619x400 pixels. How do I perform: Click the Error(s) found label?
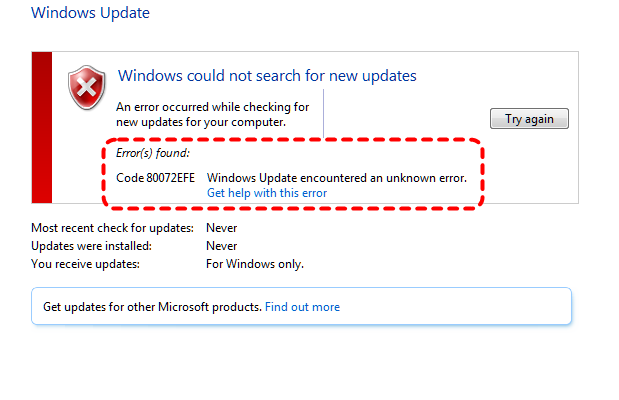(153, 153)
